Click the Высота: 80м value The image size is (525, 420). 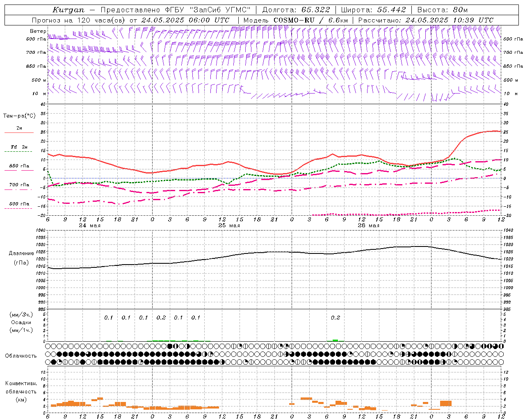(x=442, y=10)
